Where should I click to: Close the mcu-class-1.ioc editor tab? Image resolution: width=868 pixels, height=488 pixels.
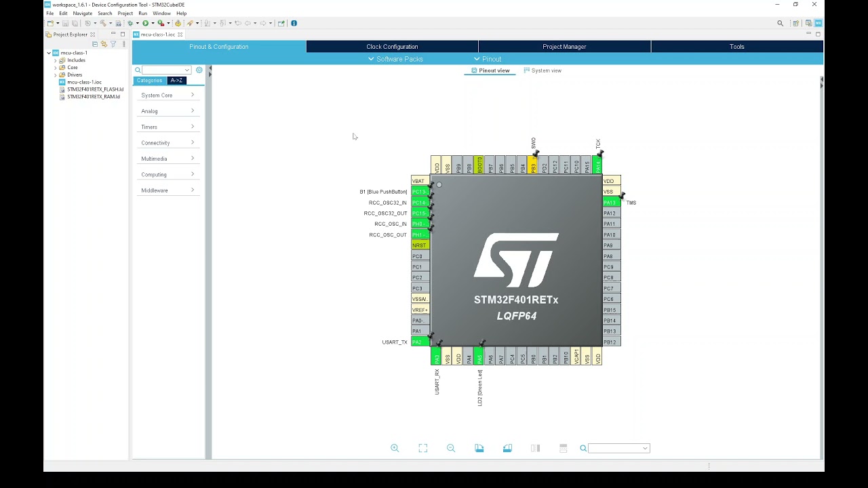coord(180,35)
